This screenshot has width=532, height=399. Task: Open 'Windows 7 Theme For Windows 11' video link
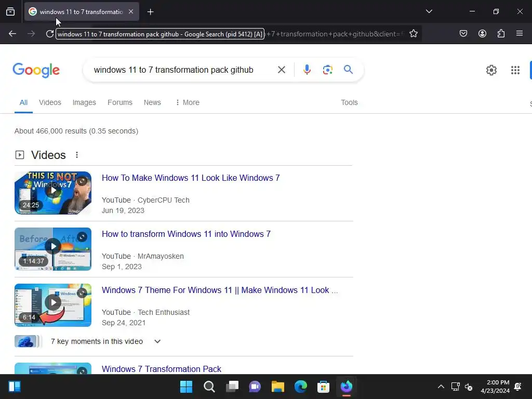coord(220,290)
